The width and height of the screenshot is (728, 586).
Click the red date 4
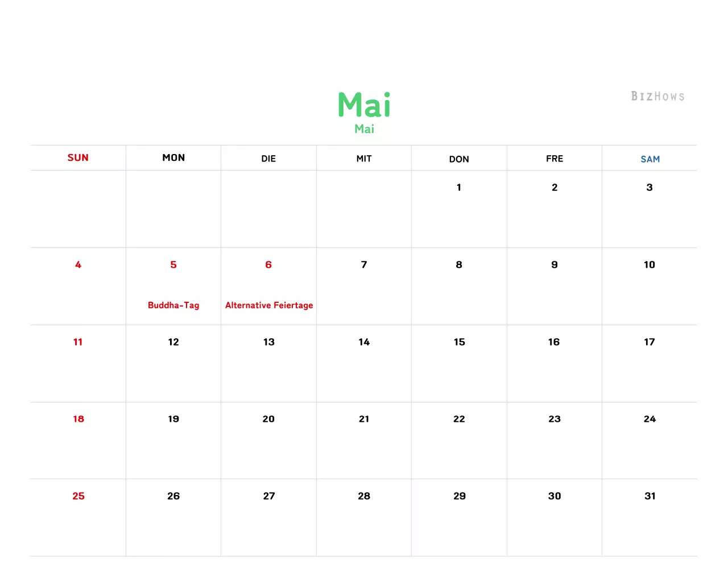(x=78, y=265)
